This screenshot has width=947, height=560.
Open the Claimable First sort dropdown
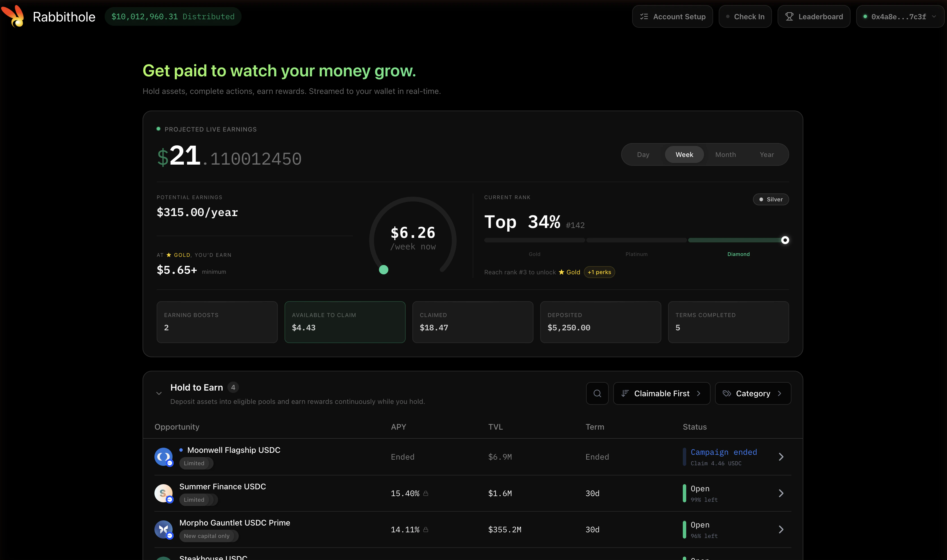[x=662, y=393]
